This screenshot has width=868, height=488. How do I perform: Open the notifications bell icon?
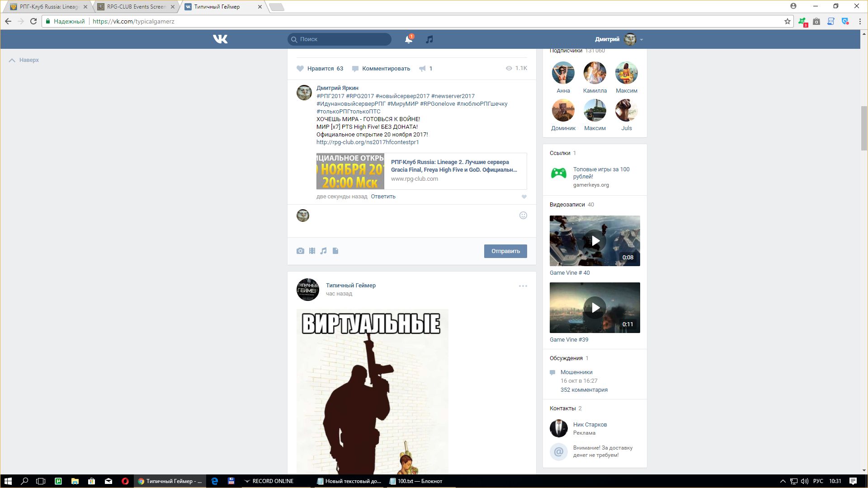408,40
